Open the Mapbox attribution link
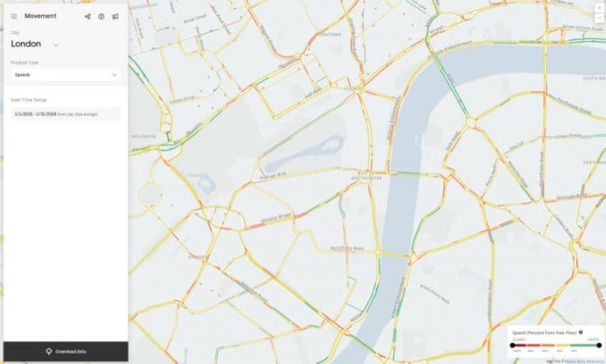The height and width of the screenshot is (364, 606). pyautogui.click(x=583, y=361)
